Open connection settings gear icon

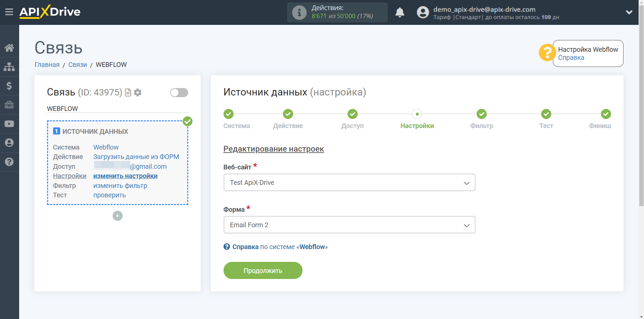pyautogui.click(x=137, y=92)
